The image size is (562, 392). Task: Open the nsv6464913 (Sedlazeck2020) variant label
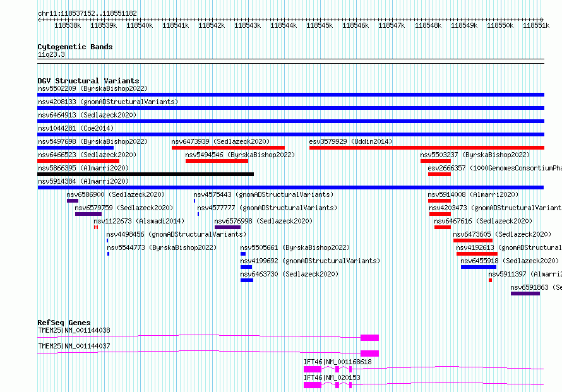[87, 115]
